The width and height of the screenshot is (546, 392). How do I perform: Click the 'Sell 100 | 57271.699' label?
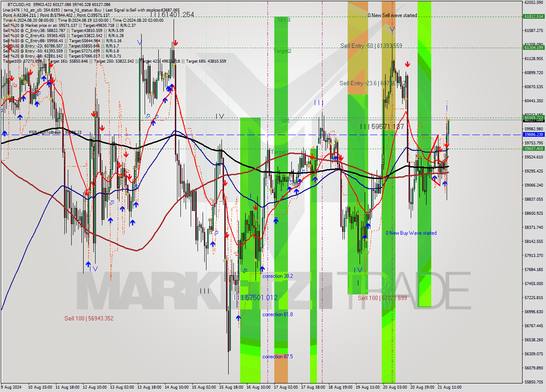tap(382, 298)
